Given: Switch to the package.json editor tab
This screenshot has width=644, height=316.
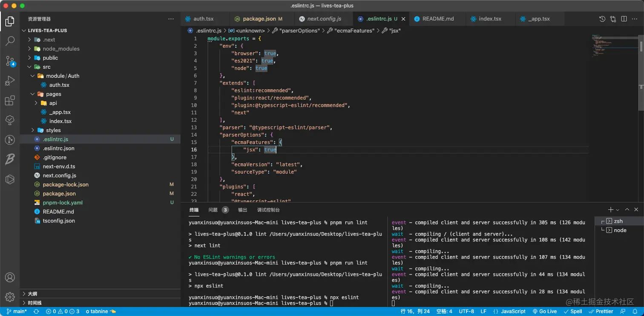Looking at the screenshot, I should (259, 19).
